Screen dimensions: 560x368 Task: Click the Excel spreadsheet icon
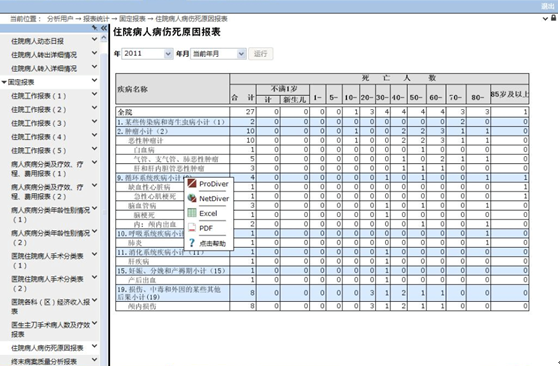click(x=192, y=213)
